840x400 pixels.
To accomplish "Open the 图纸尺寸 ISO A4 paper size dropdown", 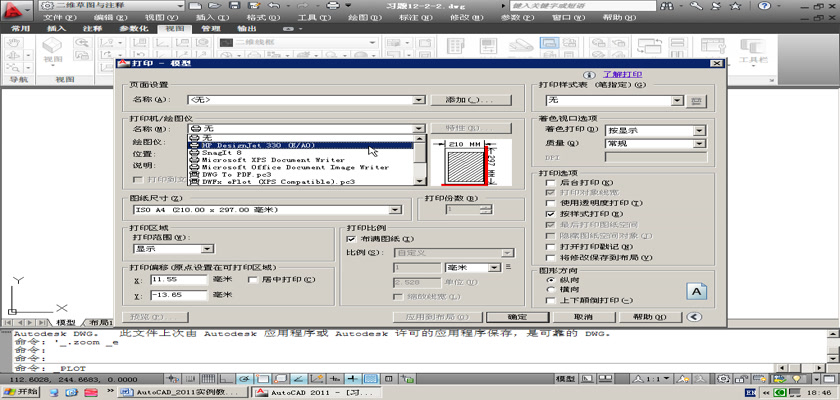I will 267,210.
